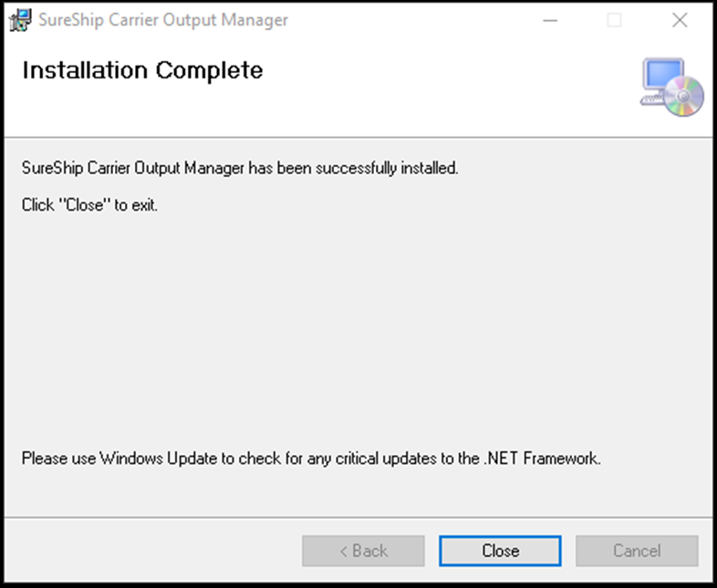
Task: Click the greyed-out maximize window button
Action: (x=614, y=20)
